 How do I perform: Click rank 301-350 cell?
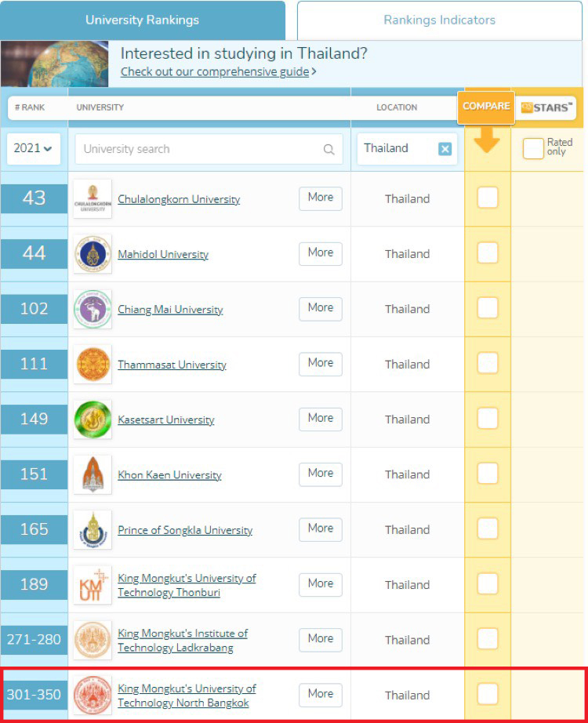[34, 695]
